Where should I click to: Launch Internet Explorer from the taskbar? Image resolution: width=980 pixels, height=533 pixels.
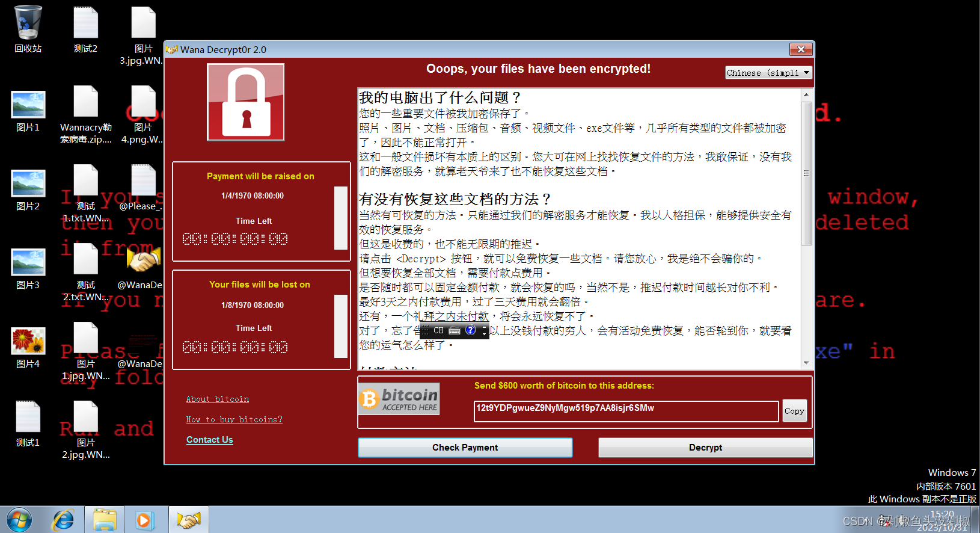(x=63, y=520)
